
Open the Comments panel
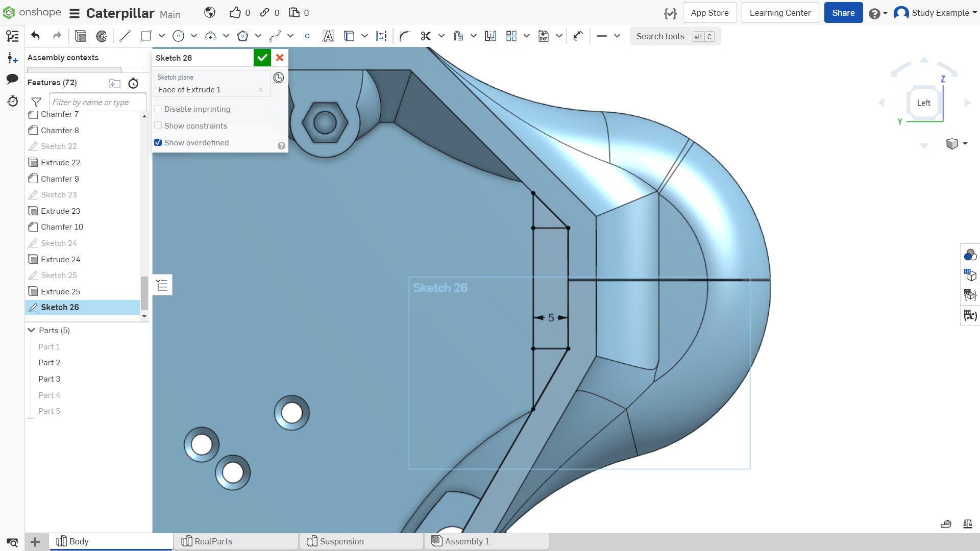(x=12, y=79)
